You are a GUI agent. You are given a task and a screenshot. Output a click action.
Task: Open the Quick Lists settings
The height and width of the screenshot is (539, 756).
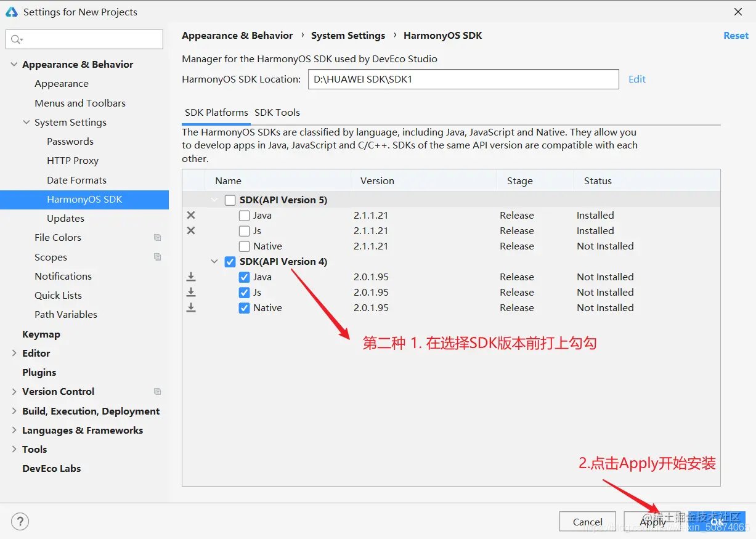pos(58,295)
